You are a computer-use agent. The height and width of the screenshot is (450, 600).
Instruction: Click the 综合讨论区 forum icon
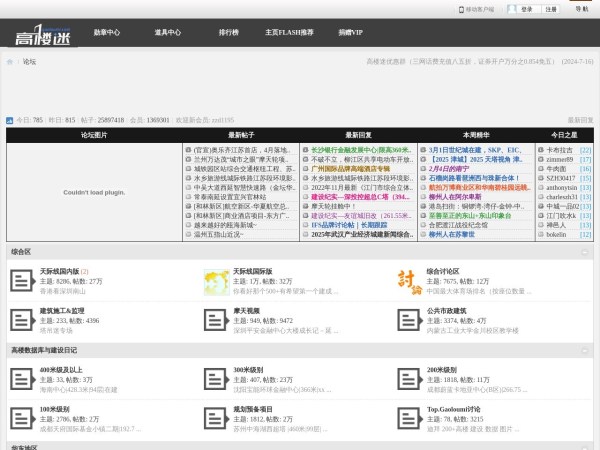409,281
